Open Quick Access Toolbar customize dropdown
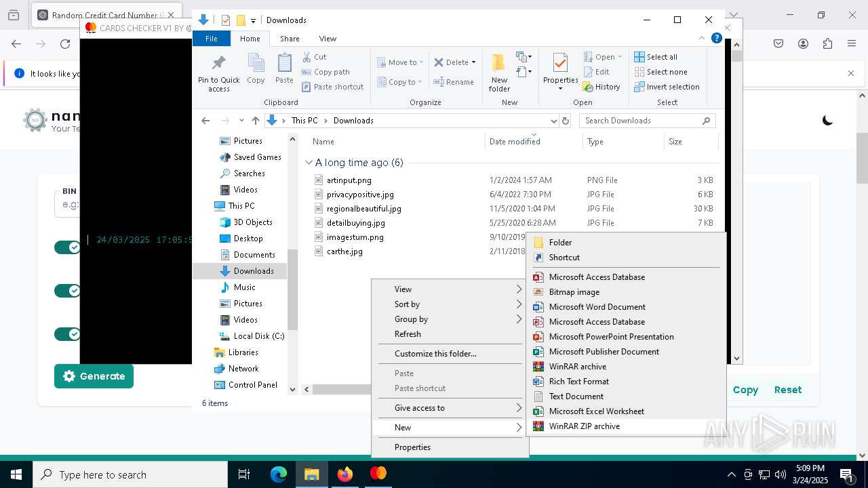868x488 pixels. point(253,20)
